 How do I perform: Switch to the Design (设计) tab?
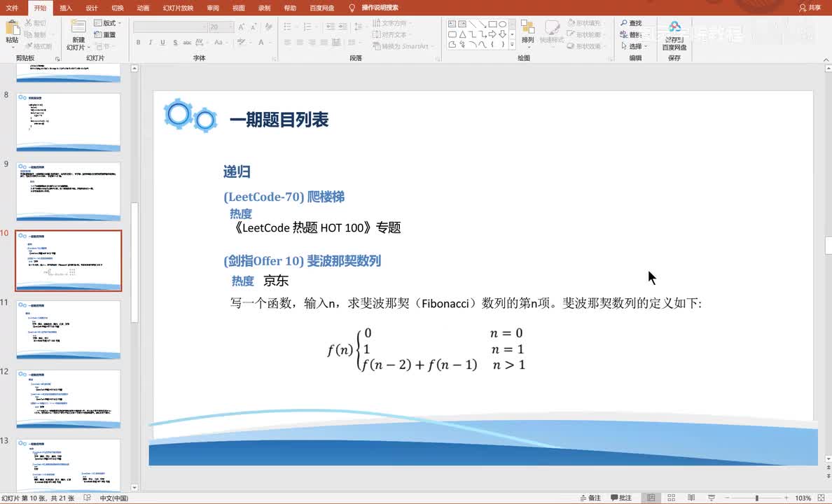click(x=92, y=8)
